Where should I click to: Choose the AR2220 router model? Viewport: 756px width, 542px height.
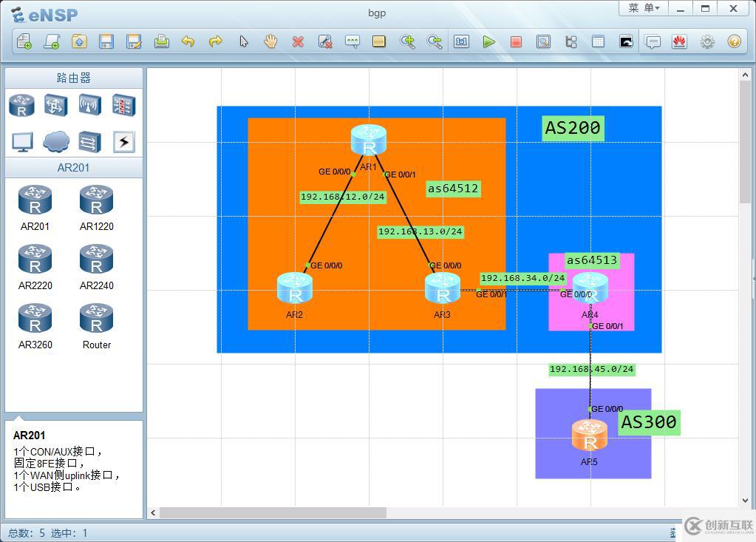tap(35, 267)
